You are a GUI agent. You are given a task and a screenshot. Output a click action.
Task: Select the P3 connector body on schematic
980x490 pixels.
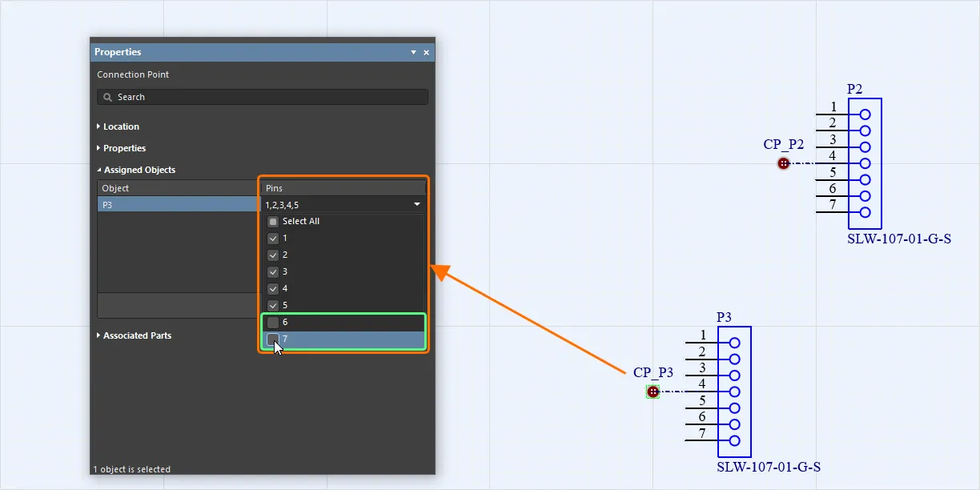(x=735, y=392)
